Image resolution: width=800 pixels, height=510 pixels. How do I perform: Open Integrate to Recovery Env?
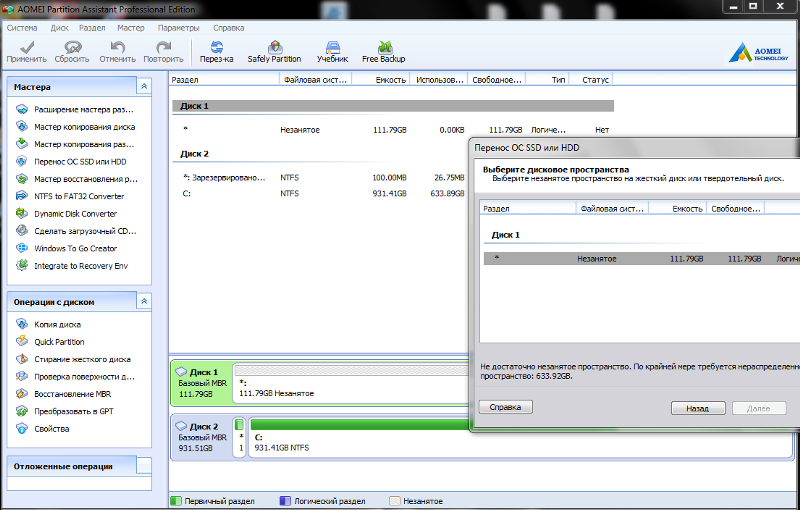(72, 266)
